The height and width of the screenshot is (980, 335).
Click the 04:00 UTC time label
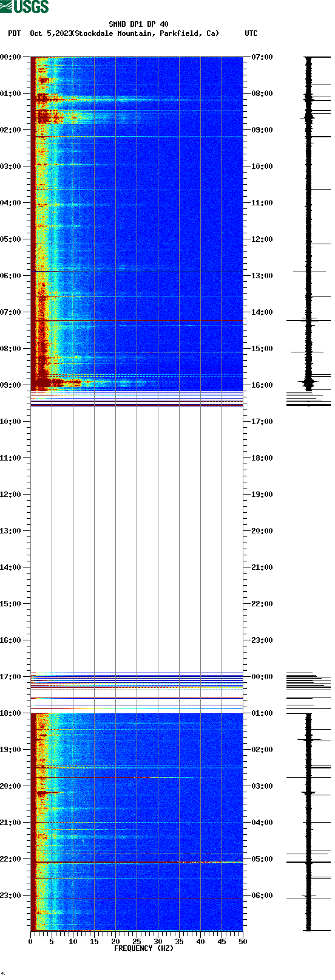262,823
